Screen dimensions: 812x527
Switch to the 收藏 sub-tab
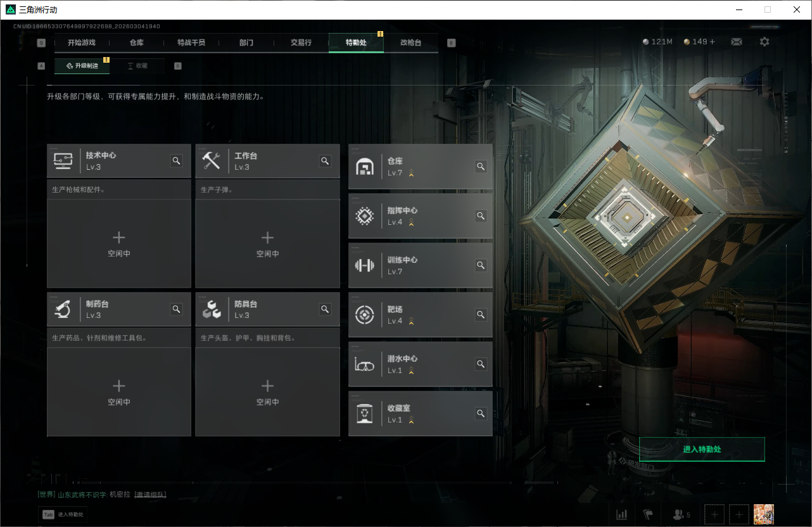[137, 65]
